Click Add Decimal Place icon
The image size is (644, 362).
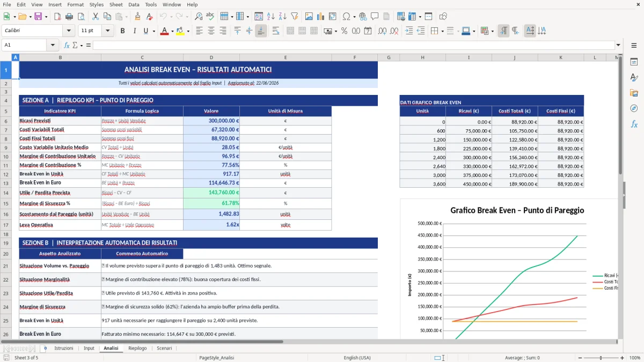point(382,31)
